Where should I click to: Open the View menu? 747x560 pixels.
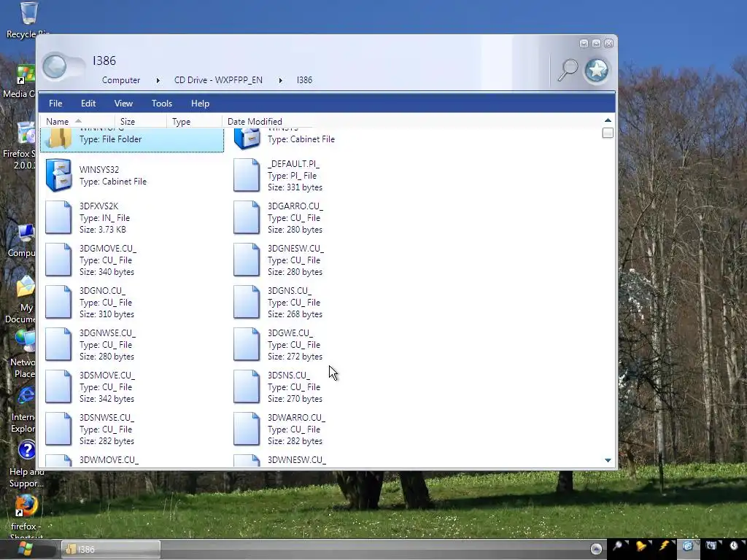point(123,104)
